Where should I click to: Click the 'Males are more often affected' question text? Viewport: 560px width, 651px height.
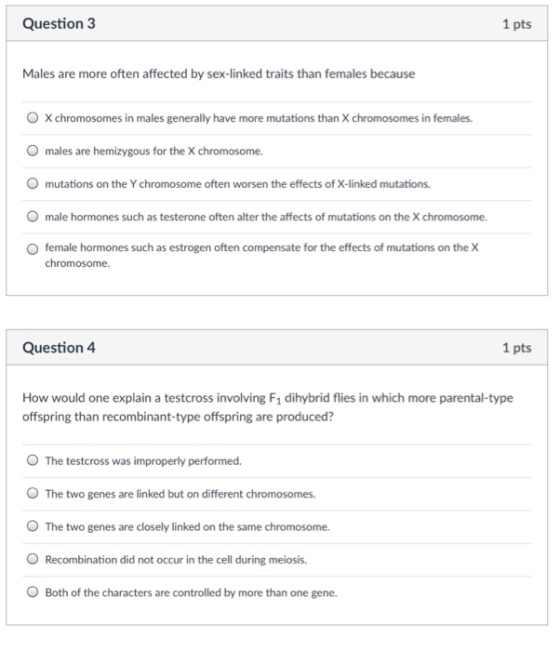click(219, 74)
